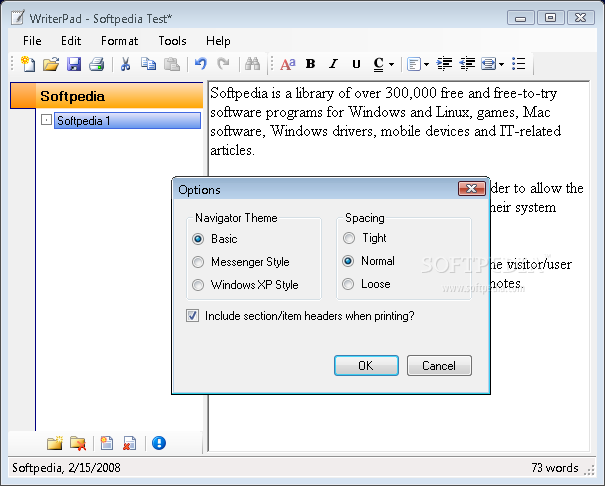Add new section folder icon in navigator
Viewport: 605px width, 486px height.
coord(55,443)
